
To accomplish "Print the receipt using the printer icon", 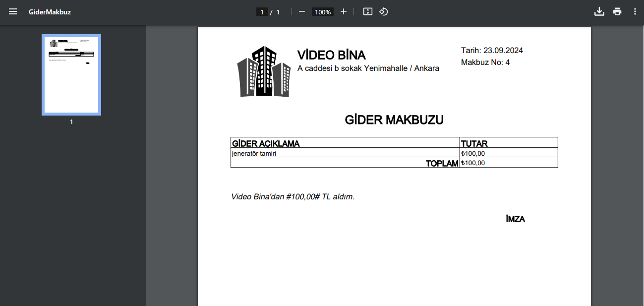I will point(617,11).
